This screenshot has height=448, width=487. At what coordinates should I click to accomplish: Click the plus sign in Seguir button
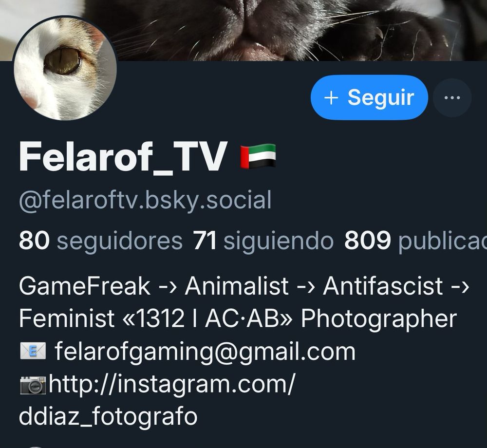pos(331,97)
